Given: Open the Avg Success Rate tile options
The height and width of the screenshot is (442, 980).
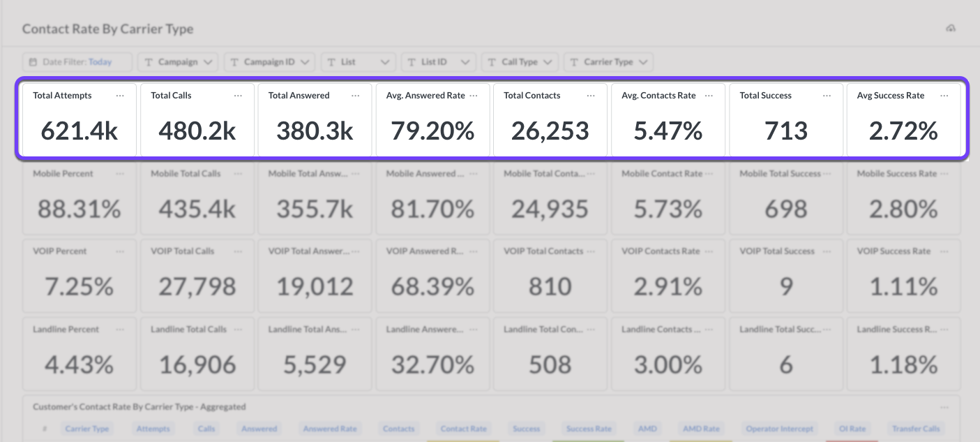Looking at the screenshot, I should tap(944, 96).
